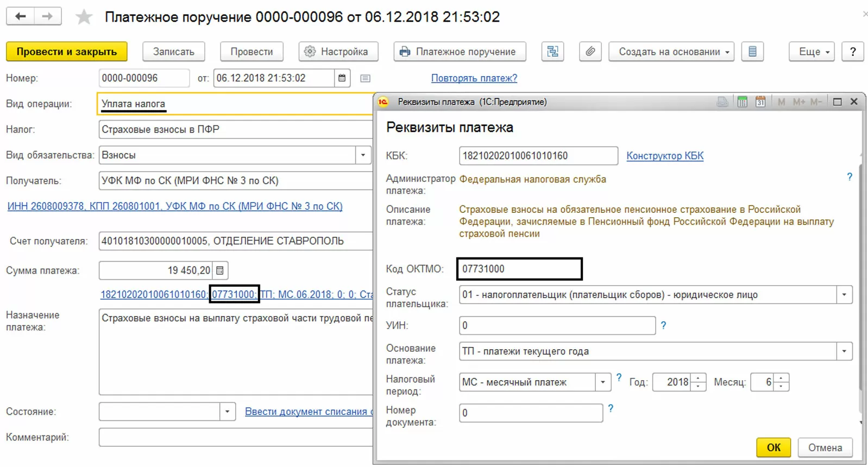Close the Реквизиты платежа dialog
868x467 pixels.
[854, 102]
